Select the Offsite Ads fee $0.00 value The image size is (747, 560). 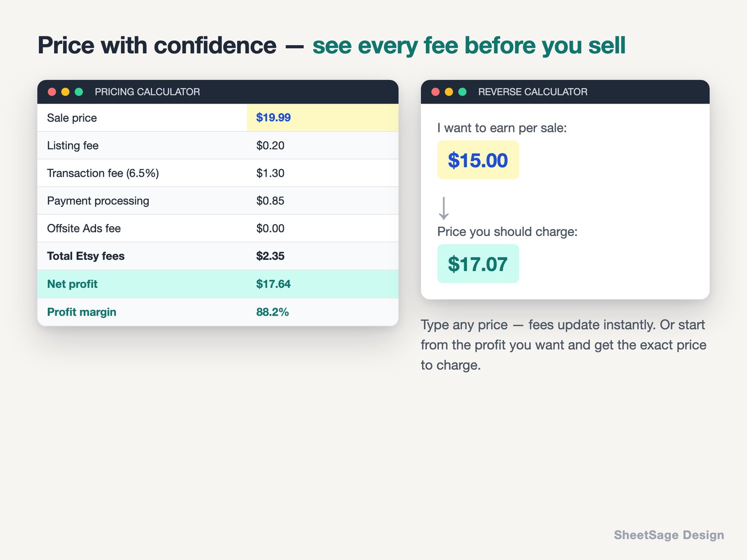coord(270,228)
